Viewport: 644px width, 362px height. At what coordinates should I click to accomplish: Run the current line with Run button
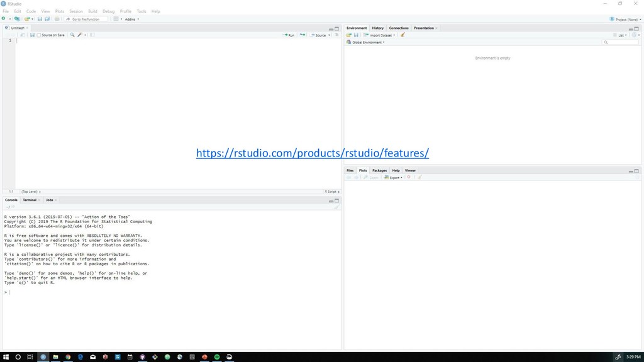[289, 35]
